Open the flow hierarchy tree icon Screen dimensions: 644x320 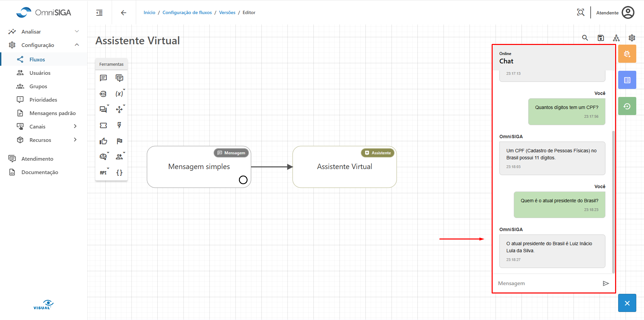(616, 38)
